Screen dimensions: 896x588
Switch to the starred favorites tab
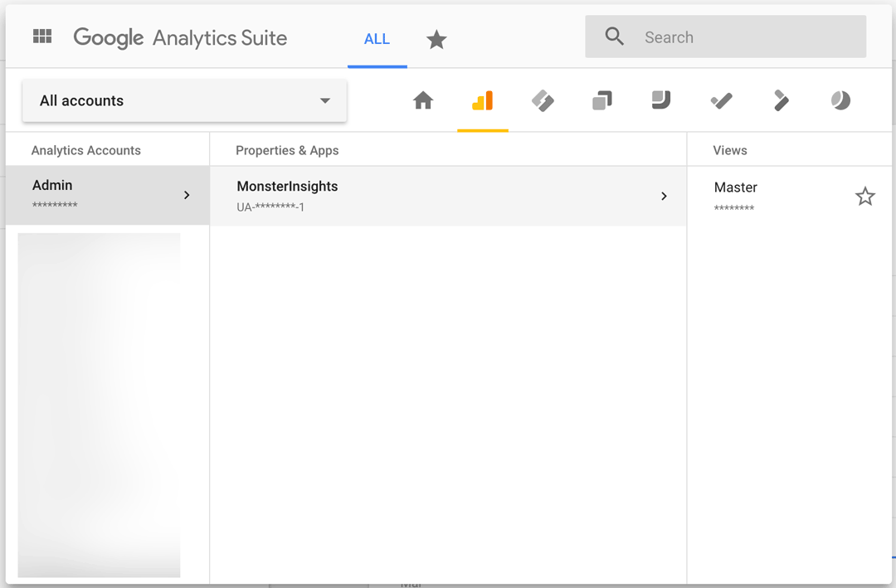point(436,39)
